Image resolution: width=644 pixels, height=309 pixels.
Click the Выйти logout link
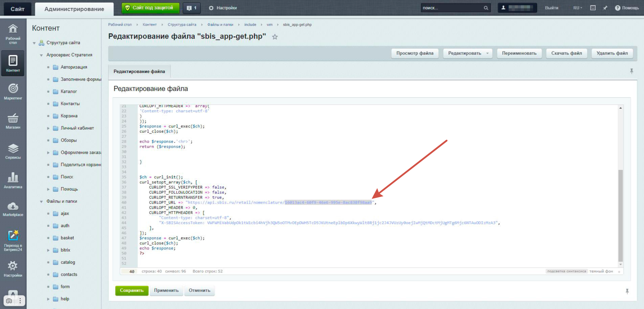click(x=552, y=8)
